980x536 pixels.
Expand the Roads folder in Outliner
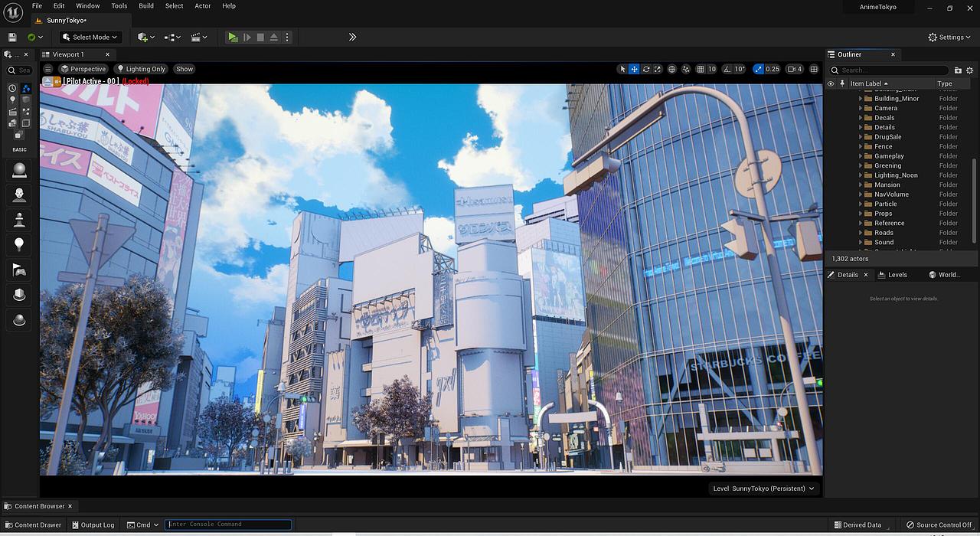861,232
